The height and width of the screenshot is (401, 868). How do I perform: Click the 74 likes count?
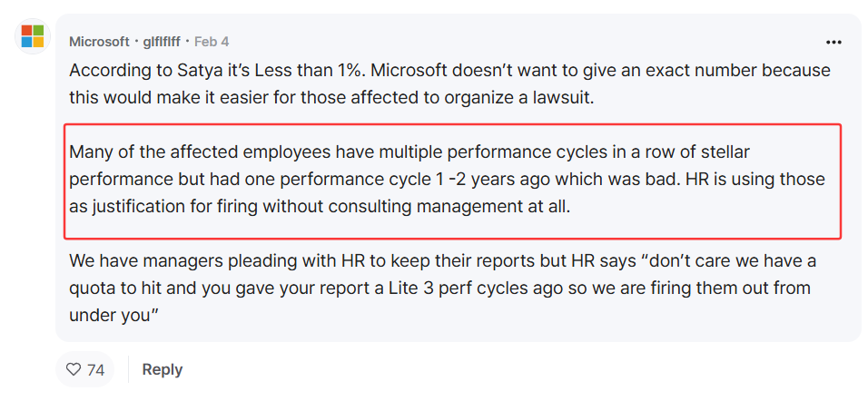click(x=95, y=369)
